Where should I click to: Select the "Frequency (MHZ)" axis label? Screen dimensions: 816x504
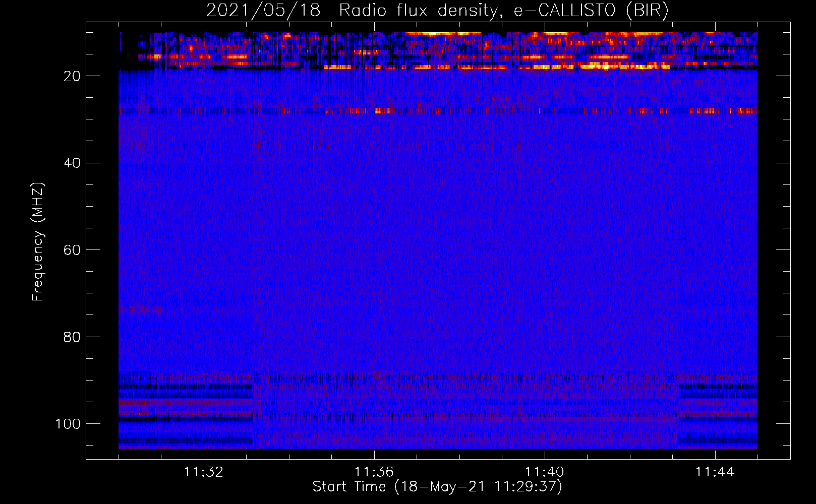[38, 242]
